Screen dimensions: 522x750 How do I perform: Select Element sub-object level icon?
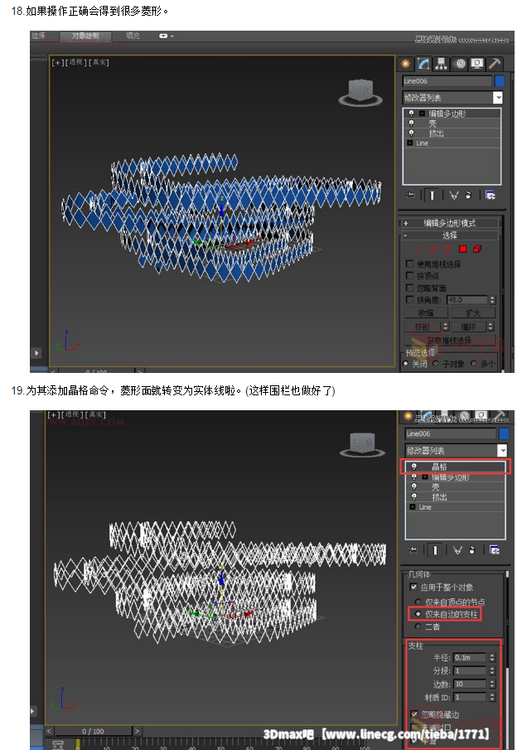point(478,249)
